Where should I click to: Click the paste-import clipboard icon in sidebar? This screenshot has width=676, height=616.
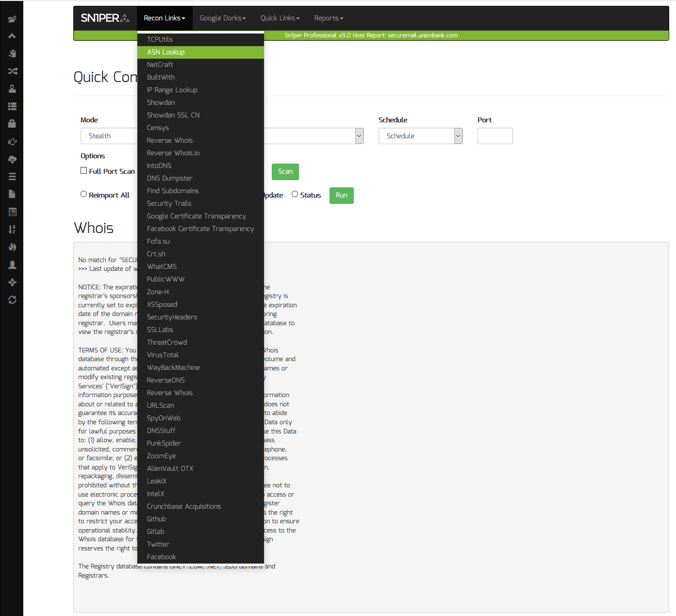pos(12,53)
